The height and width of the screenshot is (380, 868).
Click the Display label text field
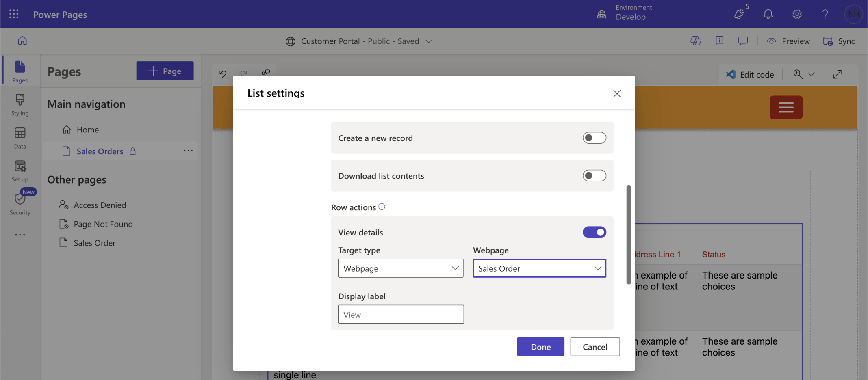pyautogui.click(x=400, y=315)
